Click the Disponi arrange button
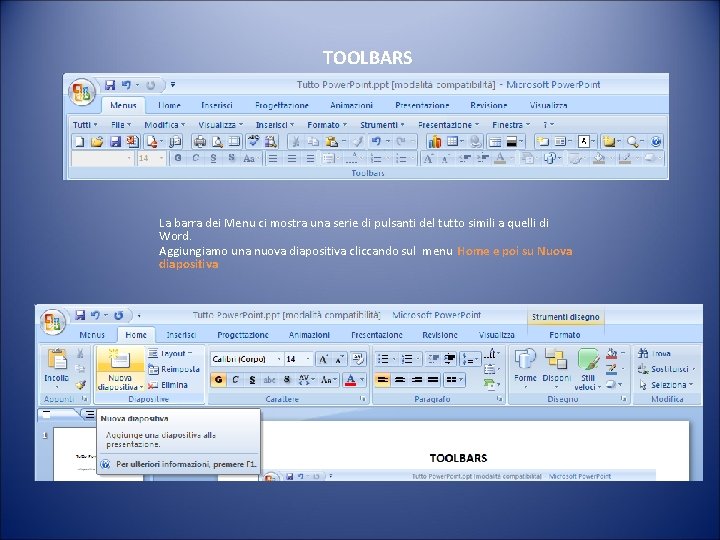The width and height of the screenshot is (720, 540). pyautogui.click(x=556, y=369)
